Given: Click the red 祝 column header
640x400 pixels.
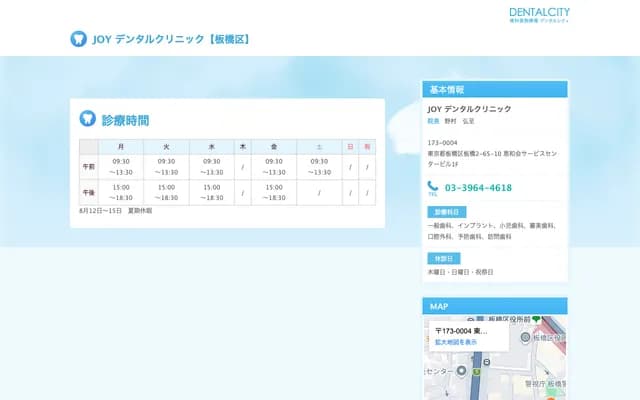Looking at the screenshot, I should pyautogui.click(x=367, y=147).
